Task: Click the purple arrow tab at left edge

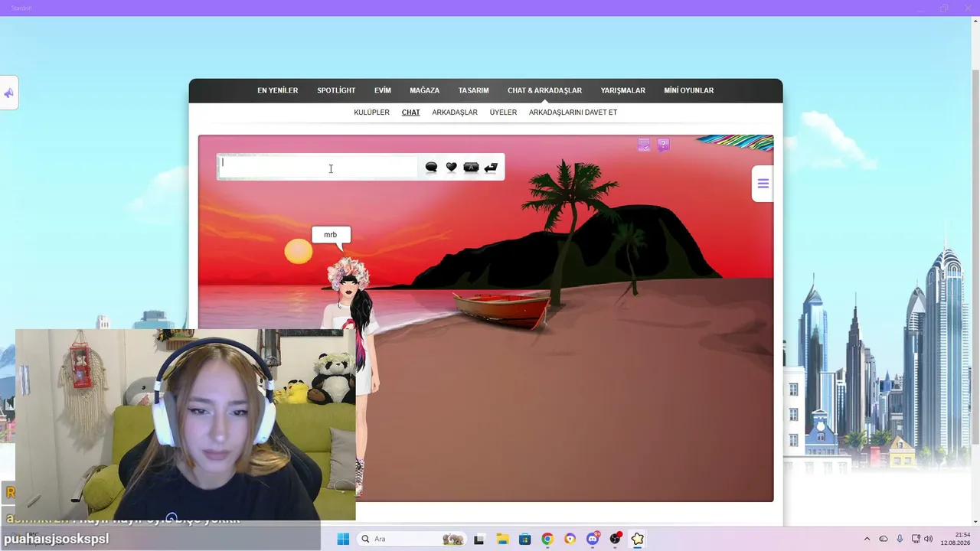Action: click(x=8, y=93)
